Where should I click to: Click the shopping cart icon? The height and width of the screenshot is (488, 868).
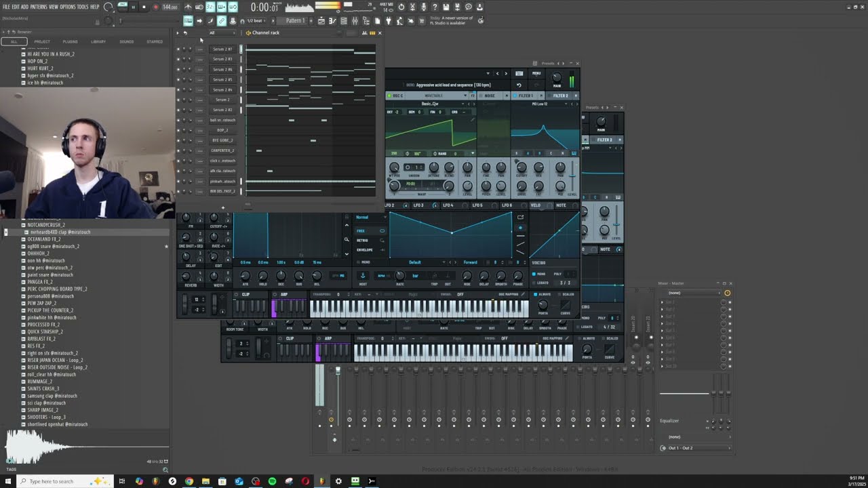tap(422, 21)
